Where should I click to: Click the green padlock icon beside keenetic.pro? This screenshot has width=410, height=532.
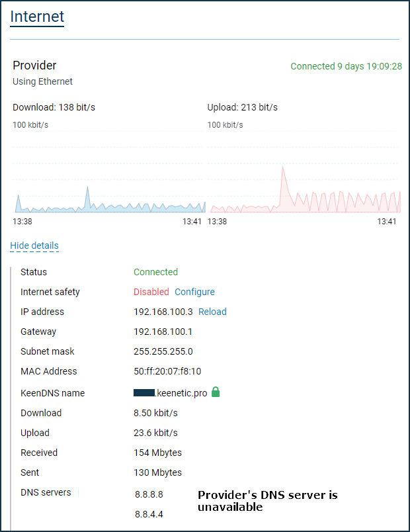[x=216, y=392]
